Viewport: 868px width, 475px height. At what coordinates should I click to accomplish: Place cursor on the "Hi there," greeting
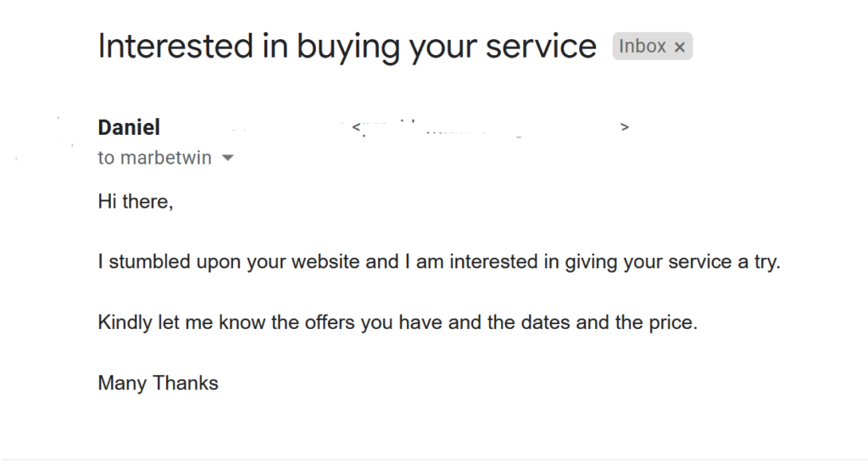click(136, 202)
